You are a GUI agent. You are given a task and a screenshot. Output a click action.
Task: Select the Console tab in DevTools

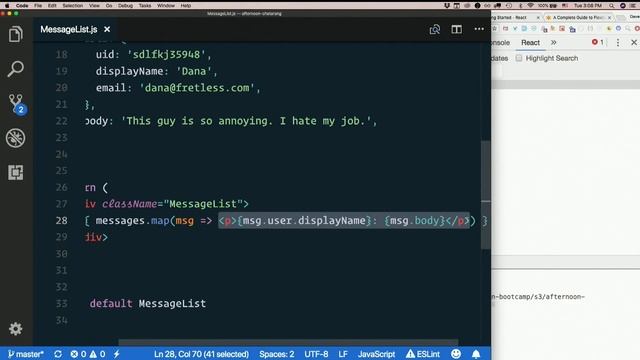tap(500, 42)
